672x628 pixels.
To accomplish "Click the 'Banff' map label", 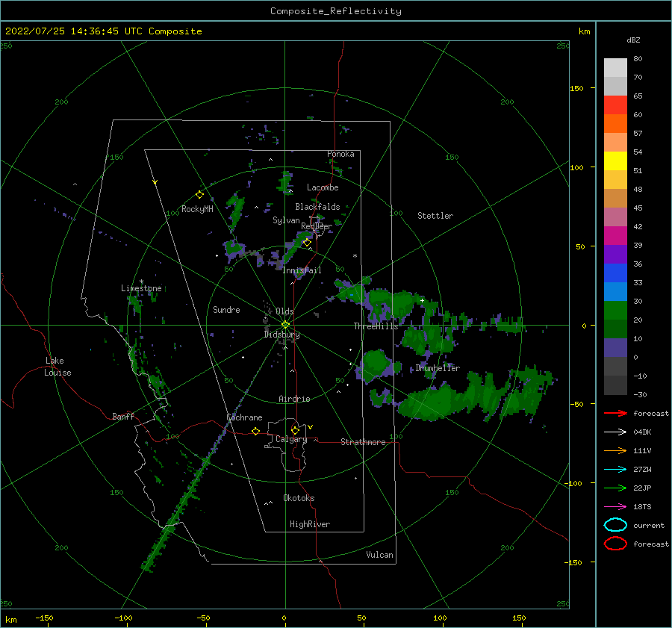I will point(123,416).
